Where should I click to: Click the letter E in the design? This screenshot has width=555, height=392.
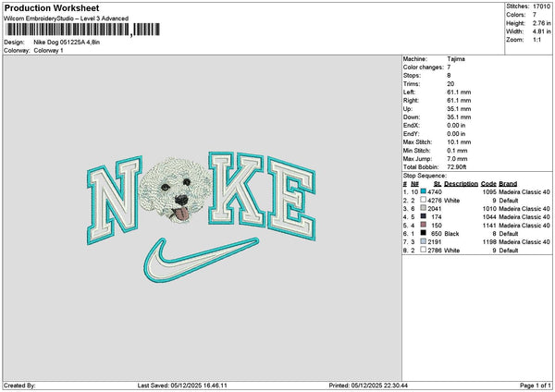pos(291,198)
